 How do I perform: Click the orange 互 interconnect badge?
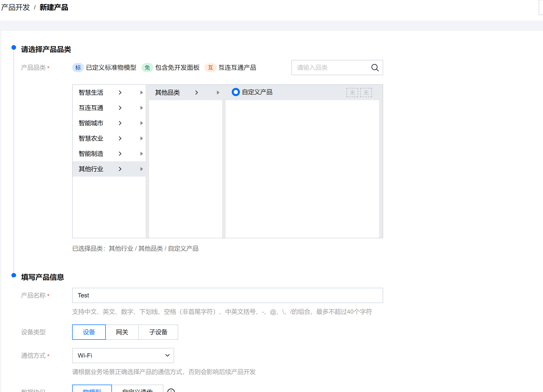(x=210, y=68)
